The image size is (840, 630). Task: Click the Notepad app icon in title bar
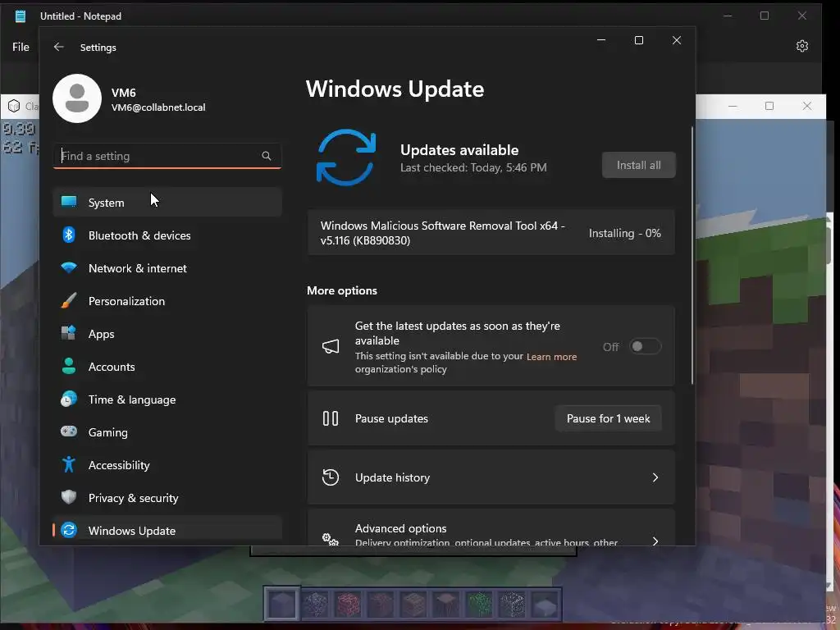21,16
